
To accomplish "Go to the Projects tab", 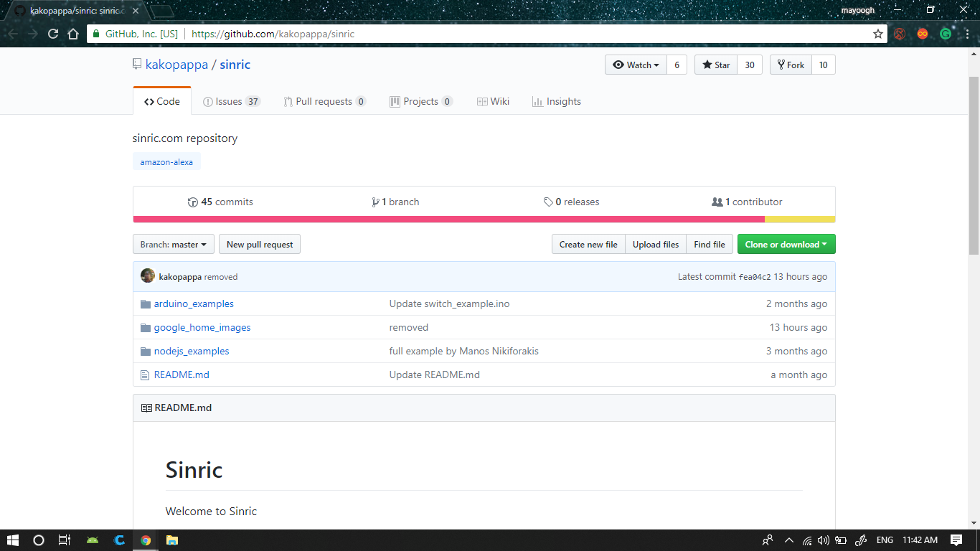I will [x=421, y=102].
